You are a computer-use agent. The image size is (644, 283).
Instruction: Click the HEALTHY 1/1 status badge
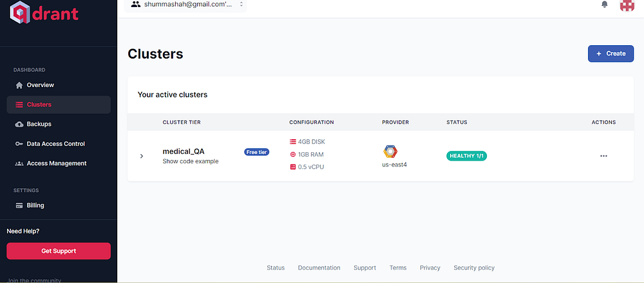click(x=466, y=156)
